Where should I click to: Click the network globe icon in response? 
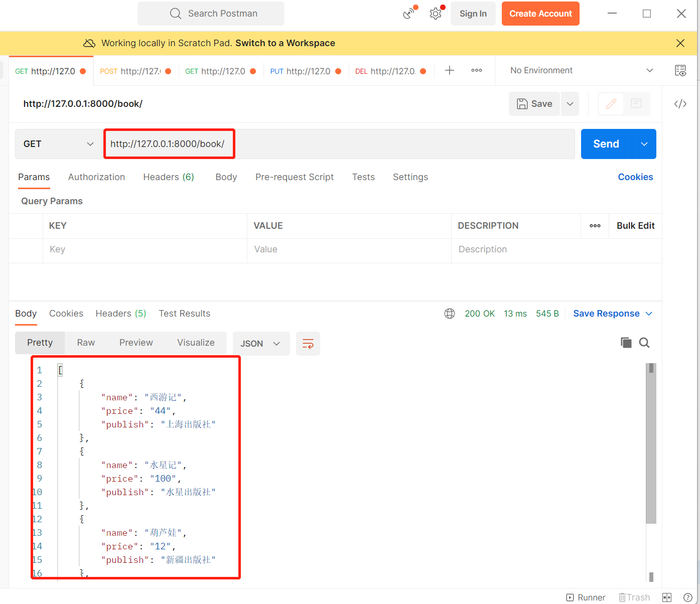450,314
